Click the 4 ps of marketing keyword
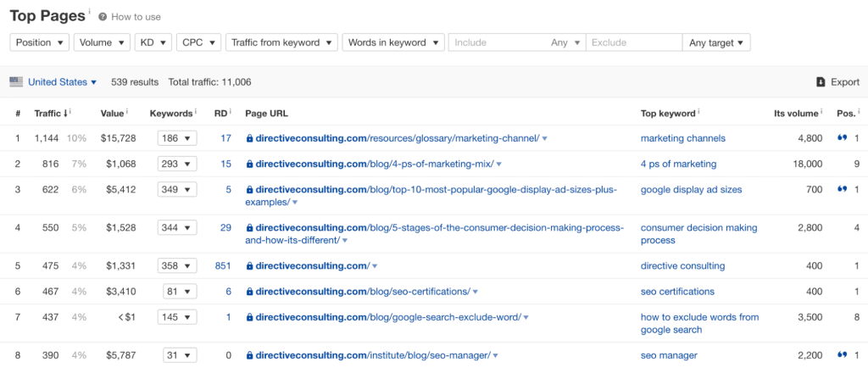This screenshot has height=368, width=868. 679,164
